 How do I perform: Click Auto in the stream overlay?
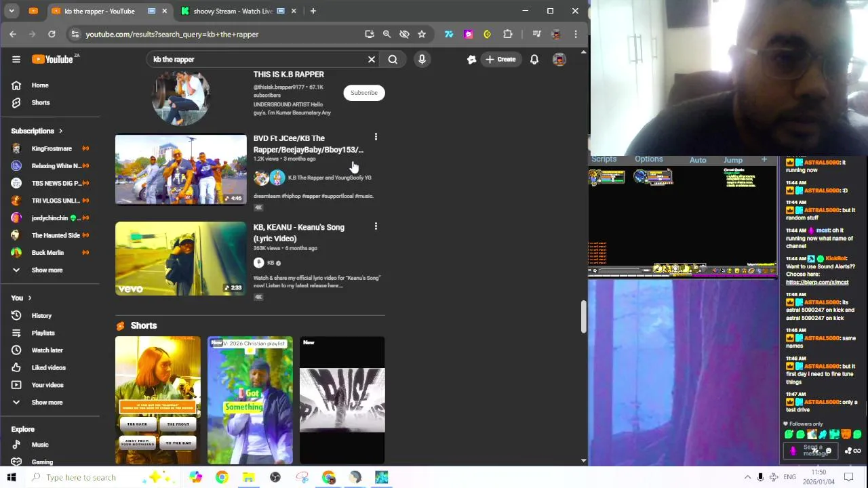(x=698, y=160)
